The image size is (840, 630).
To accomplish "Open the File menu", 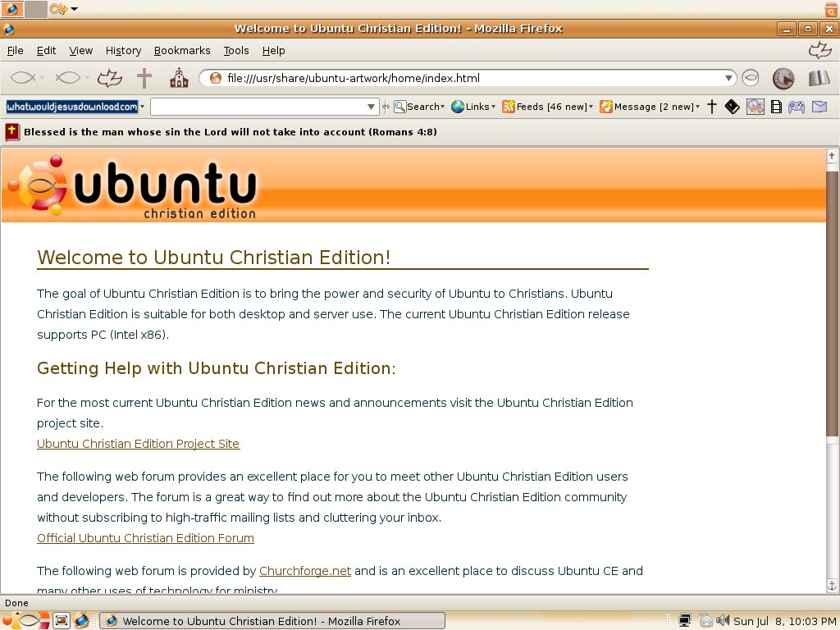I will [15, 50].
